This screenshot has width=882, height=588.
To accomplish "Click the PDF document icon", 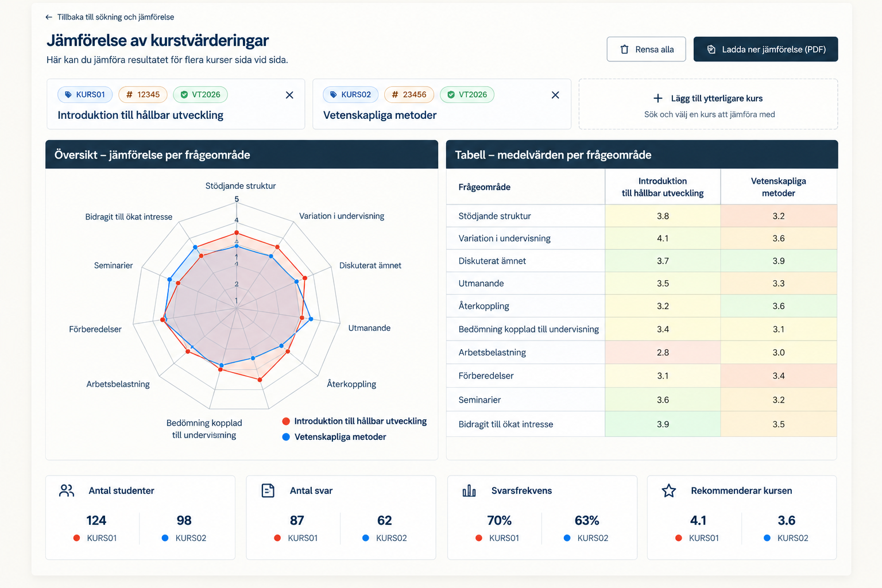I will click(711, 49).
